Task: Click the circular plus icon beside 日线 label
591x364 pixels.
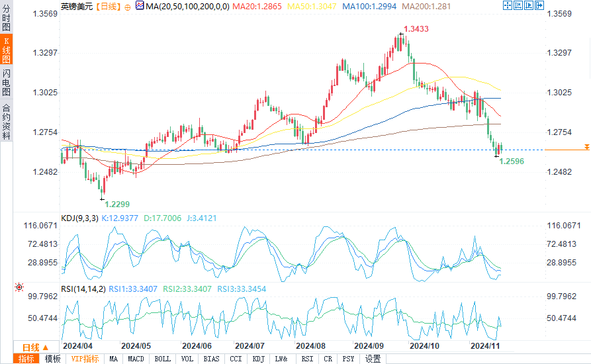Action: [x=127, y=6]
